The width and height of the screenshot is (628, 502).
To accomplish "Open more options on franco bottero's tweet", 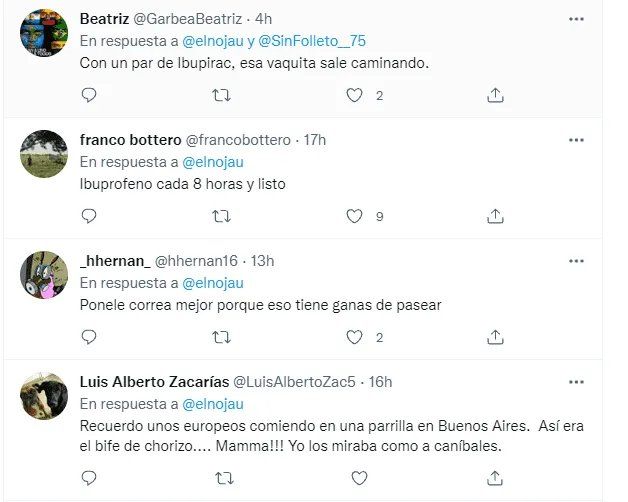I will tap(576, 140).
